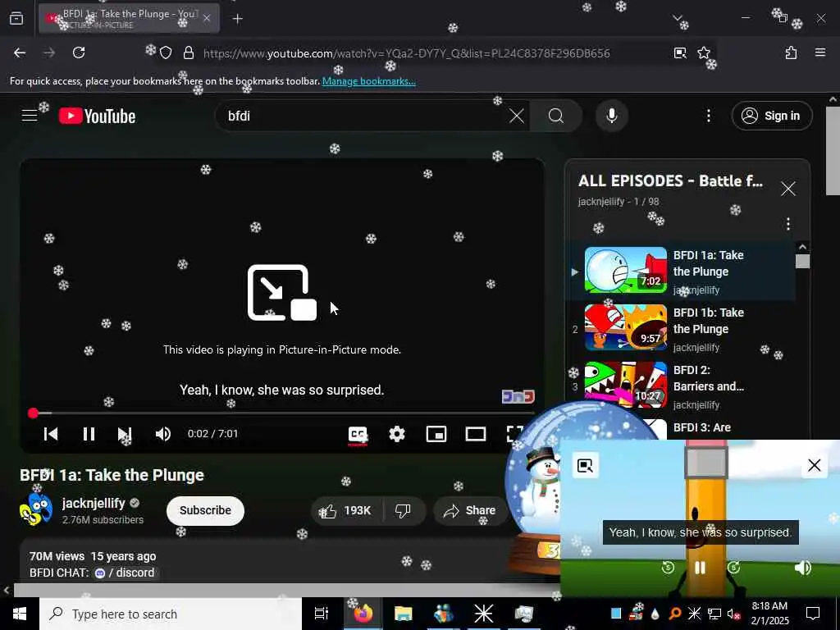Subscribe to jacknjellify
This screenshot has height=630, width=840.
click(205, 510)
